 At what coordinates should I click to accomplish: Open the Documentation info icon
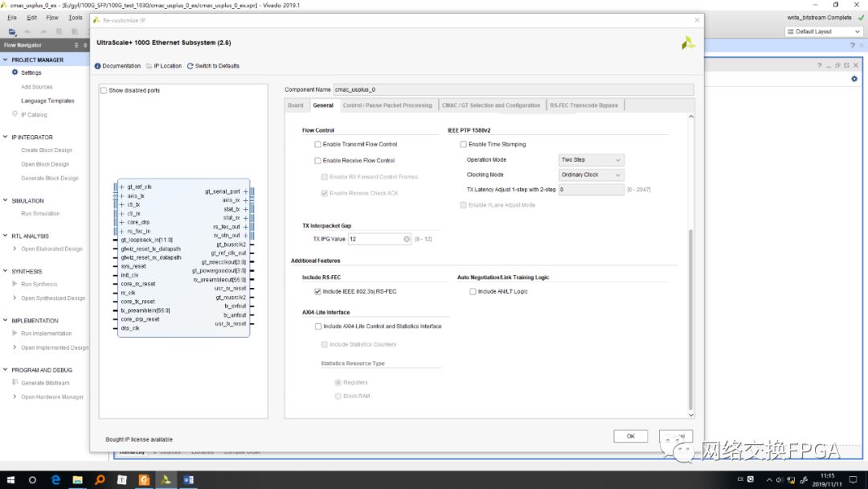tap(97, 66)
